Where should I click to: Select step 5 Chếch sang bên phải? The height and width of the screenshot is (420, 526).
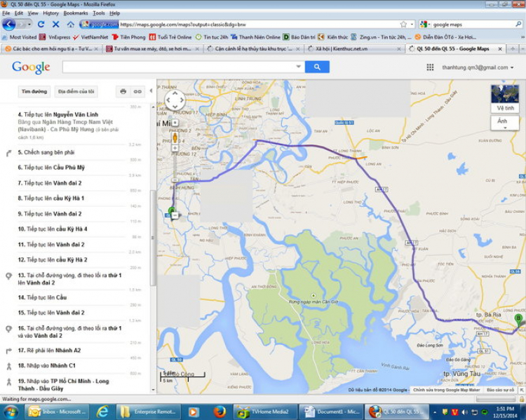point(46,152)
